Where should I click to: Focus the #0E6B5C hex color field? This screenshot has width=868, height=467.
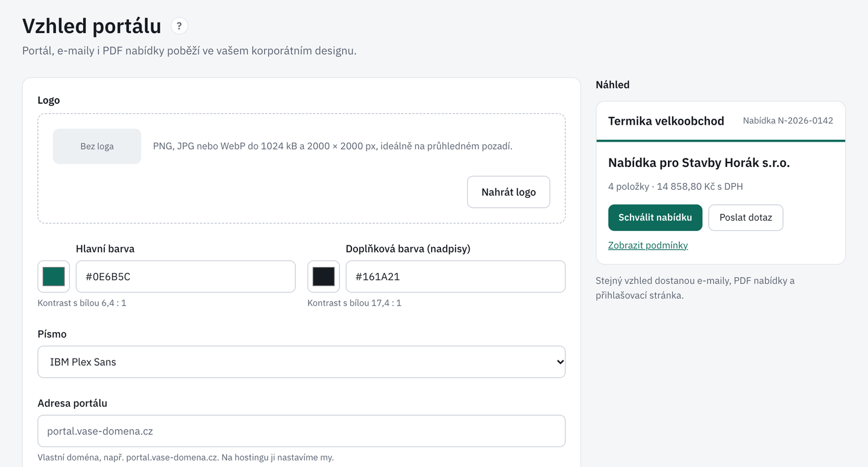point(186,277)
